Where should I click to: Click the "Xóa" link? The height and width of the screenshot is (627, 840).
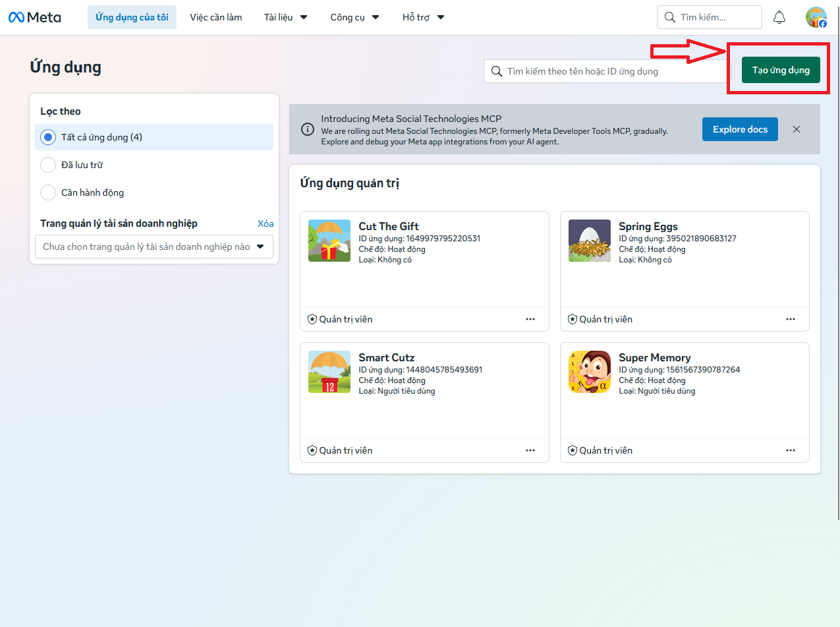click(x=266, y=224)
